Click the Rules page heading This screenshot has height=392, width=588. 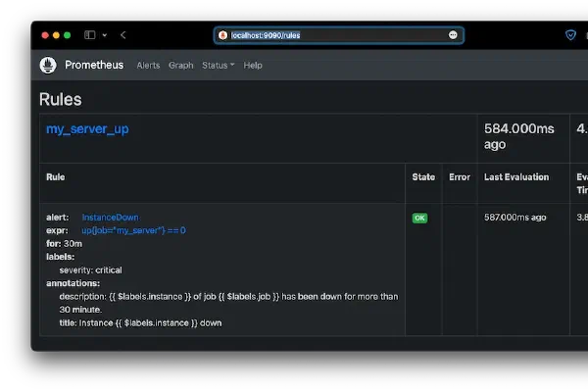click(x=61, y=99)
